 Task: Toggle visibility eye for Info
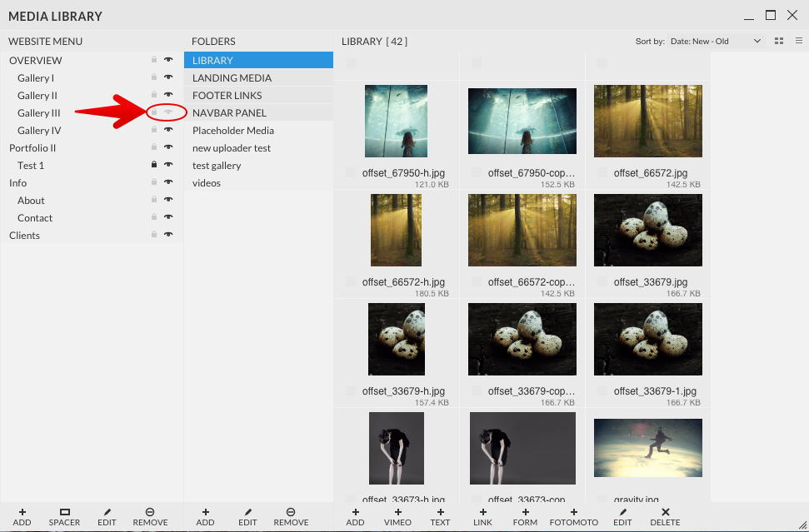168,182
